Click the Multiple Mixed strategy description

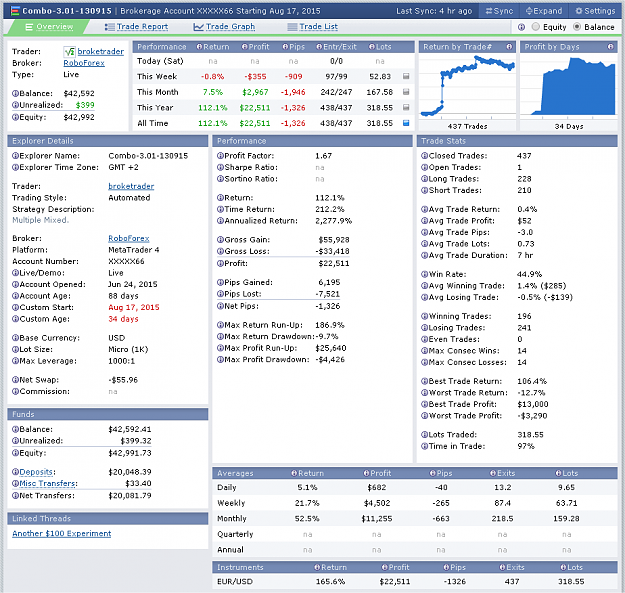(x=40, y=220)
